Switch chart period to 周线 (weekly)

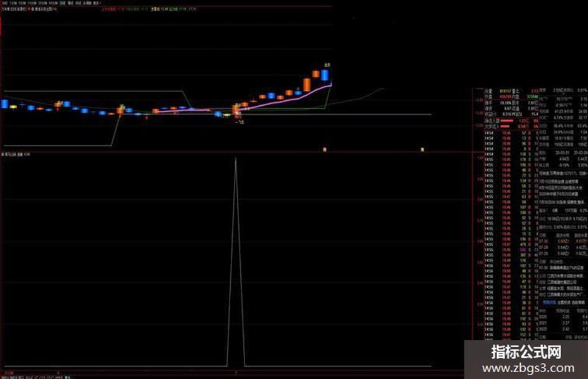coord(70,3)
